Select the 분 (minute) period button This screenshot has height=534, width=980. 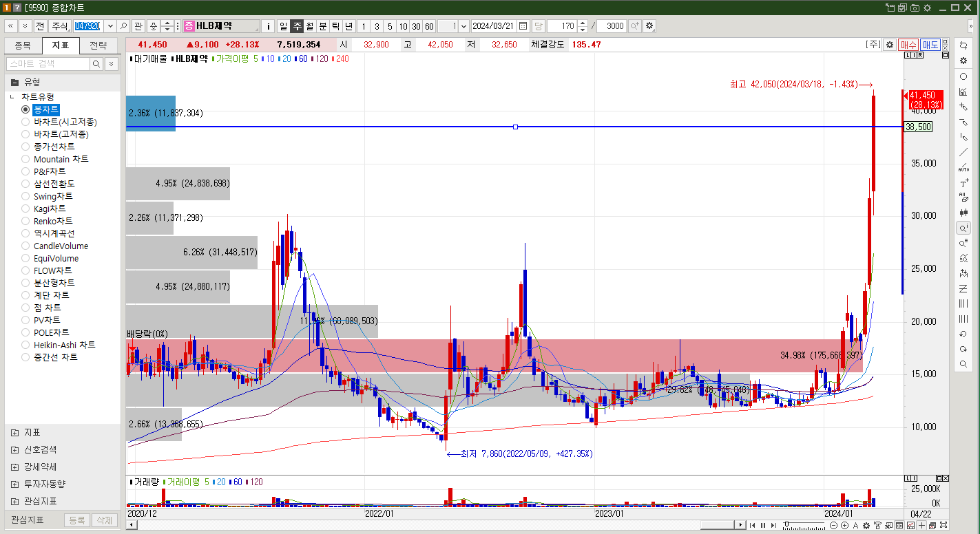point(322,26)
